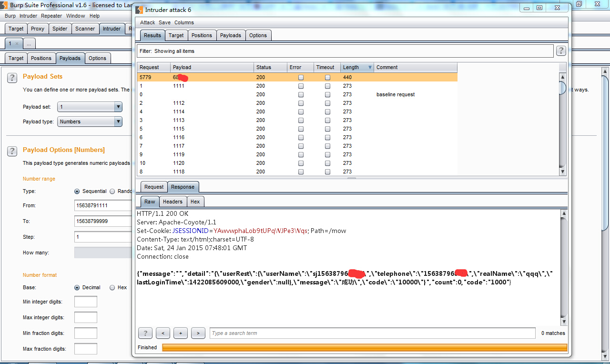Open the Response tab
610x364 pixels.
coord(183,187)
